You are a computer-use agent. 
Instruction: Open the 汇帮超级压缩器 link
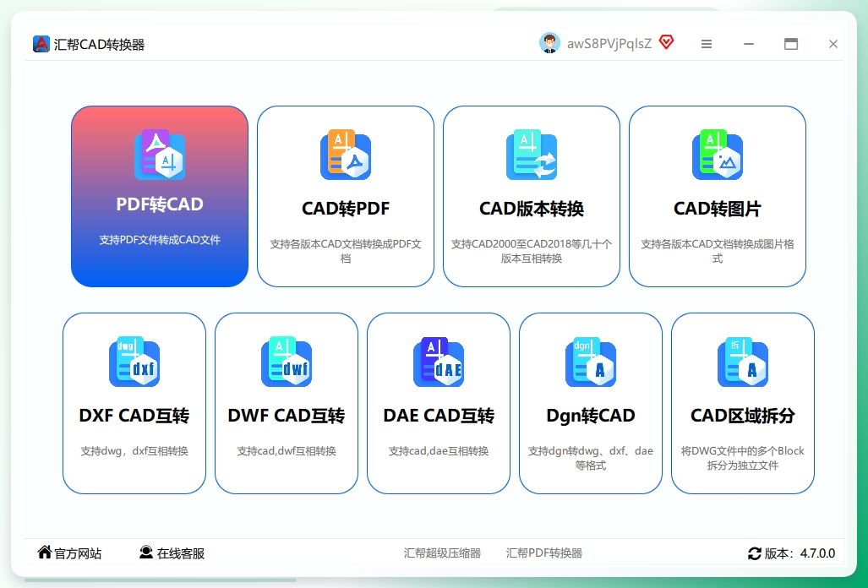click(442, 553)
